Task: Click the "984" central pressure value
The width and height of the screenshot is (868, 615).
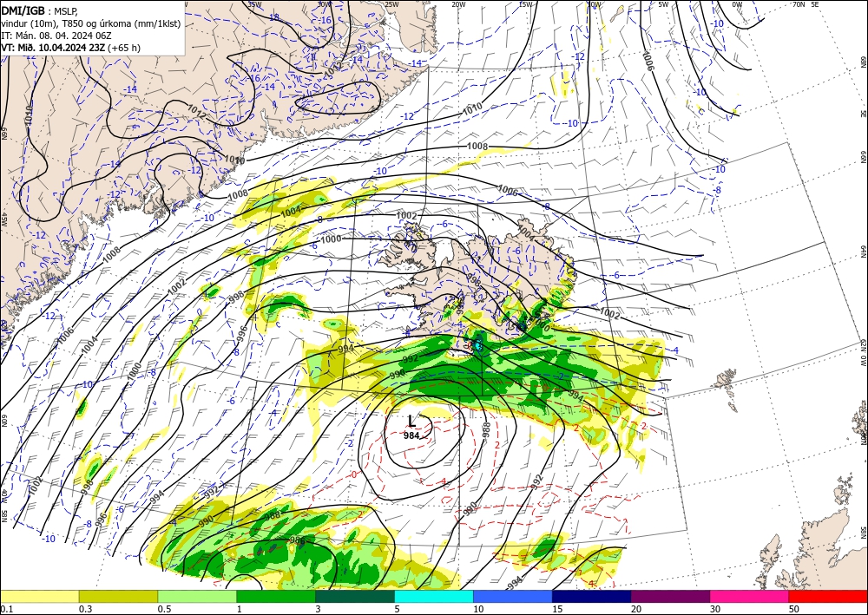Action: [x=411, y=435]
